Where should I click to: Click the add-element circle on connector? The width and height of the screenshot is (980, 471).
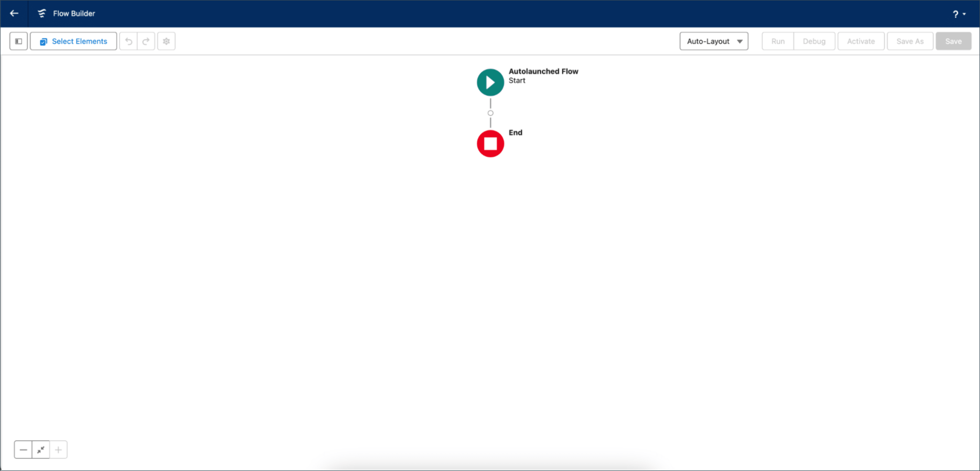click(490, 113)
